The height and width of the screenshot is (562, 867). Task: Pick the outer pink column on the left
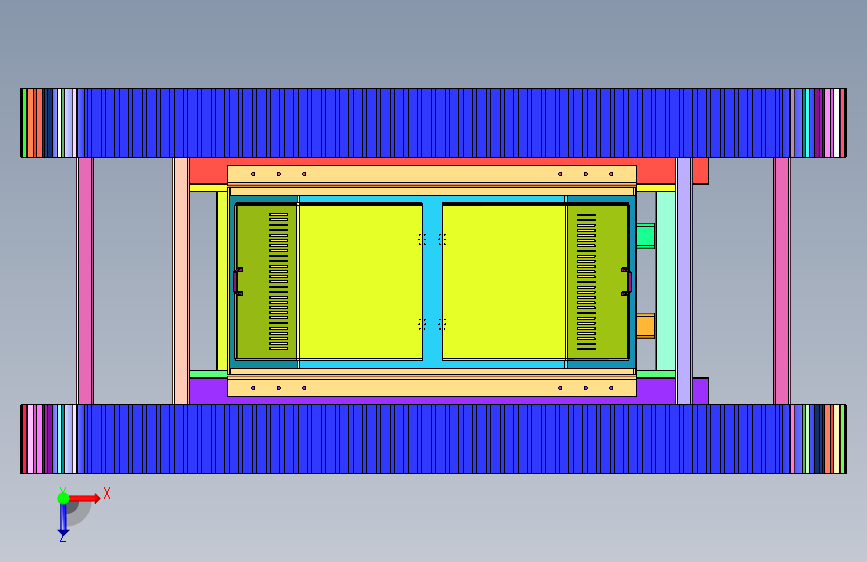85,281
